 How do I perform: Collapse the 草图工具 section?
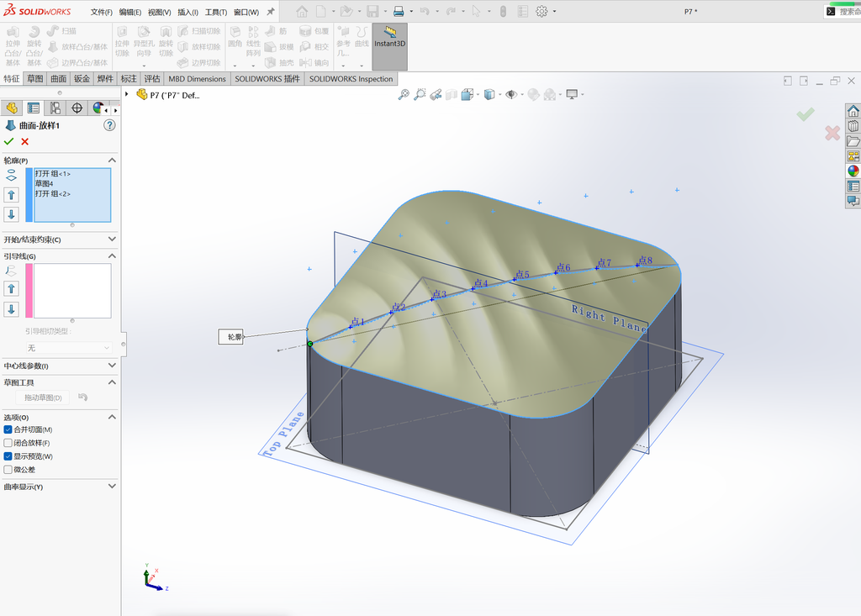(x=112, y=382)
